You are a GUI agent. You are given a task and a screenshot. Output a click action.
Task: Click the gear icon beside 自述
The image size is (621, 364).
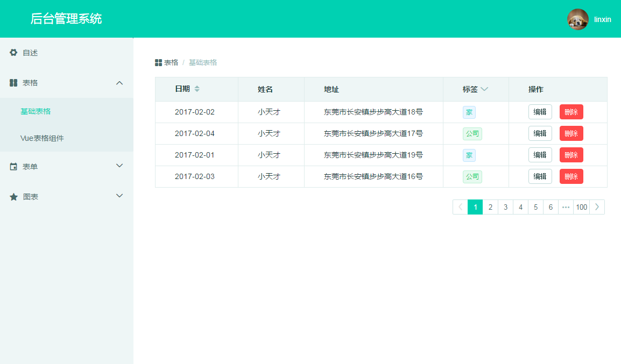click(x=13, y=53)
